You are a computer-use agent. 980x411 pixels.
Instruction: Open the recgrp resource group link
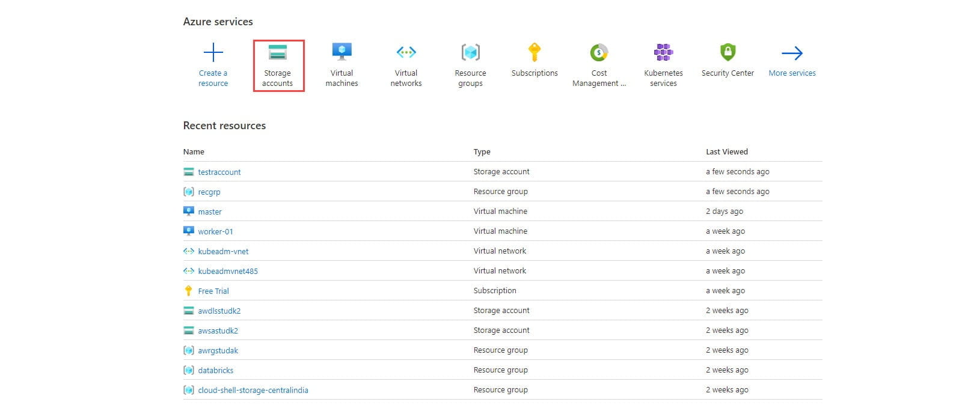coord(209,192)
